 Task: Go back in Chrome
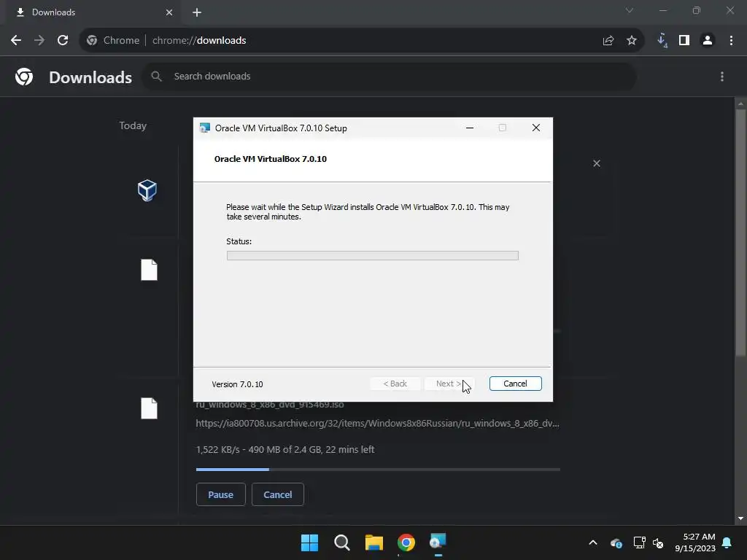pyautogui.click(x=16, y=41)
